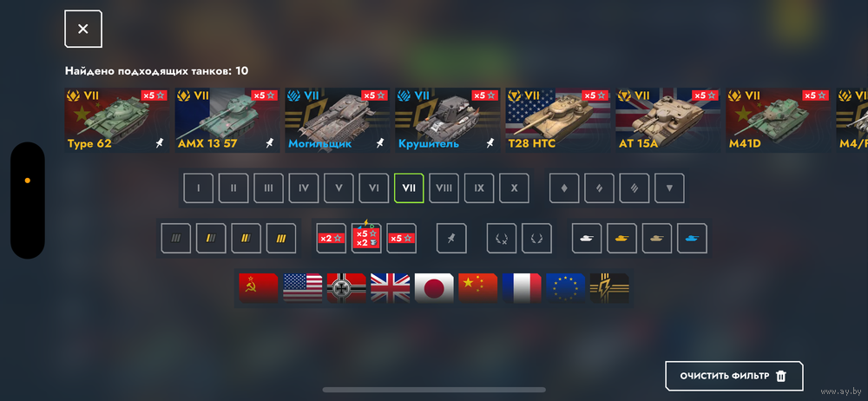Enable the tier VIII filter
This screenshot has width=868, height=401.
click(444, 188)
